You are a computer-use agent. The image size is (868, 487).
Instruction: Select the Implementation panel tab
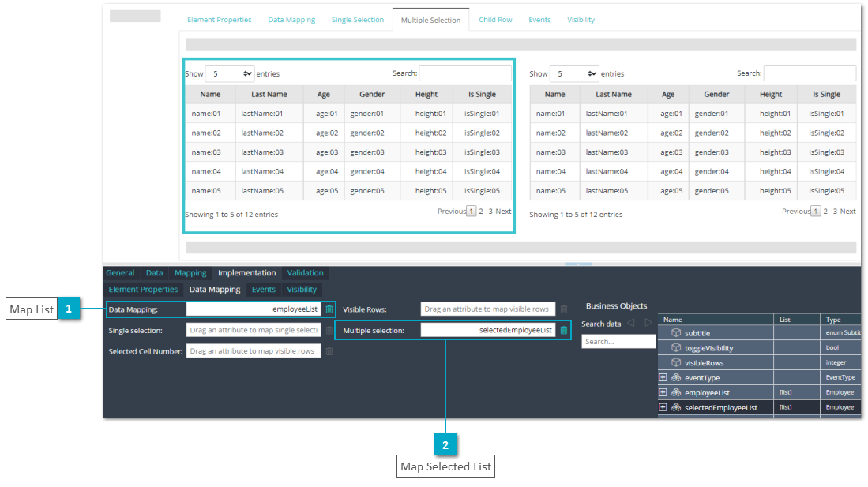click(247, 273)
